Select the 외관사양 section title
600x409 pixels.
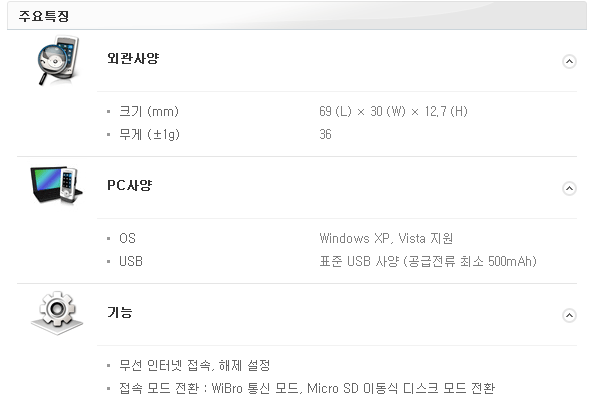(133, 58)
